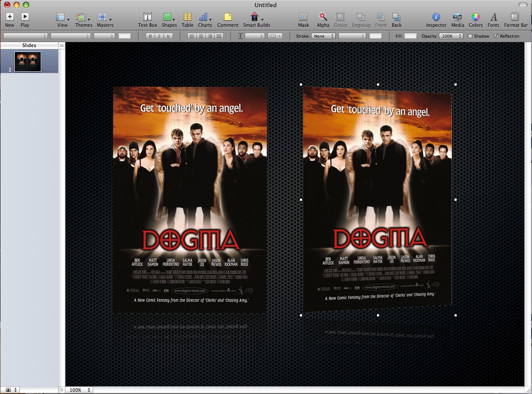
Task: Adjust the Opacity 100% stepper
Action: click(x=460, y=36)
